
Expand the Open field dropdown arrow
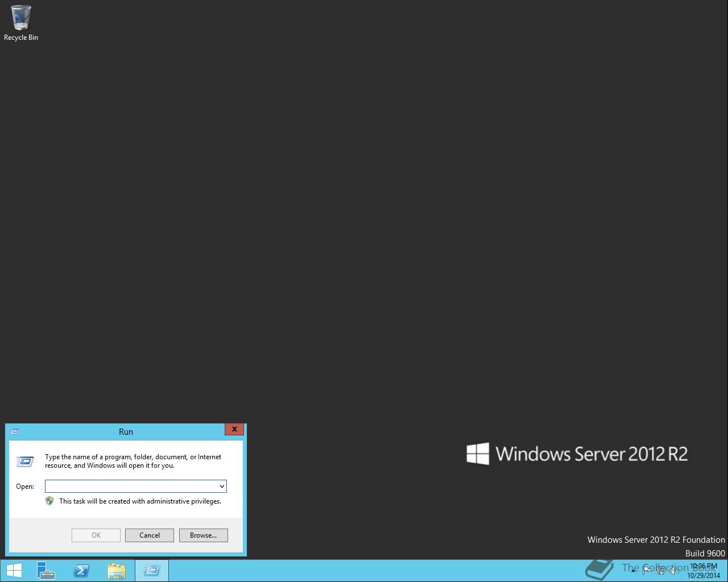(x=222, y=486)
